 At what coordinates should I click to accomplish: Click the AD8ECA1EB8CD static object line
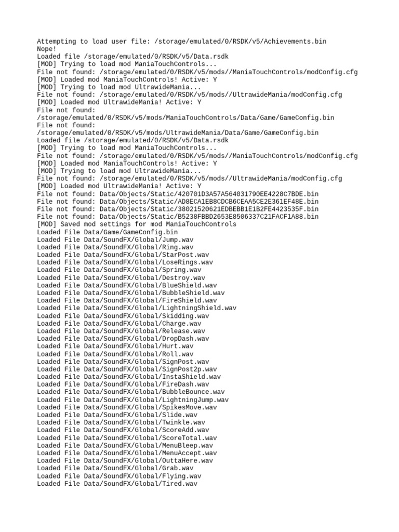(178, 202)
